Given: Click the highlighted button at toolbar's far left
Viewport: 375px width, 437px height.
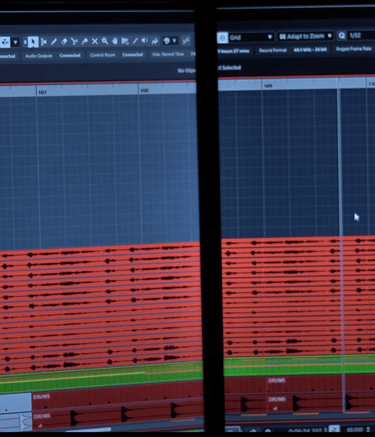Looking at the screenshot, I should pyautogui.click(x=5, y=42).
